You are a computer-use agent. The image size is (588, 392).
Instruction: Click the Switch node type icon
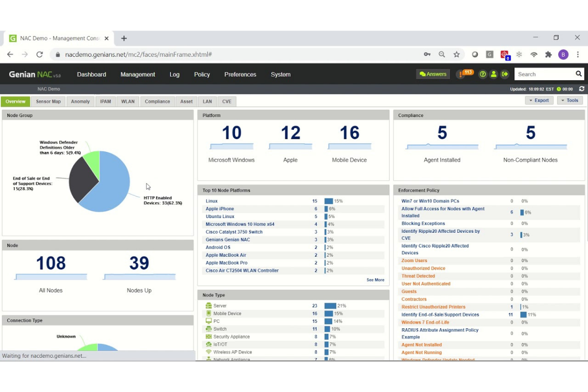(x=208, y=329)
